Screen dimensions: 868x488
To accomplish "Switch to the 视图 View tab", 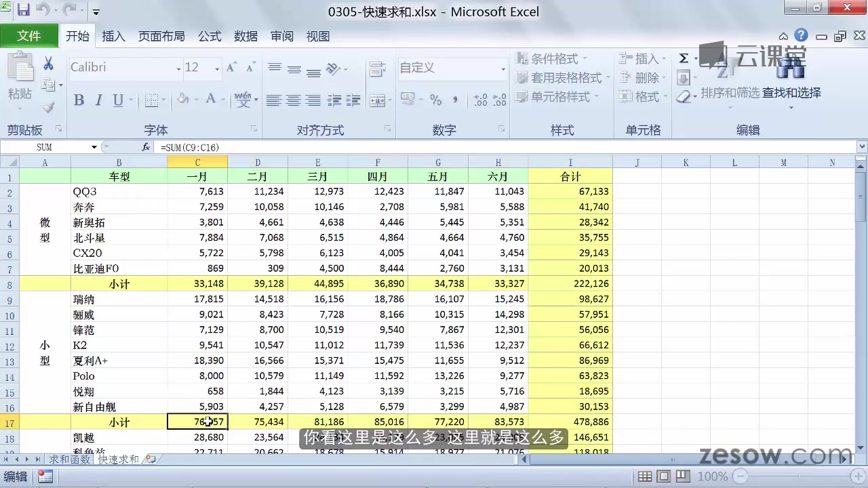I will [318, 37].
